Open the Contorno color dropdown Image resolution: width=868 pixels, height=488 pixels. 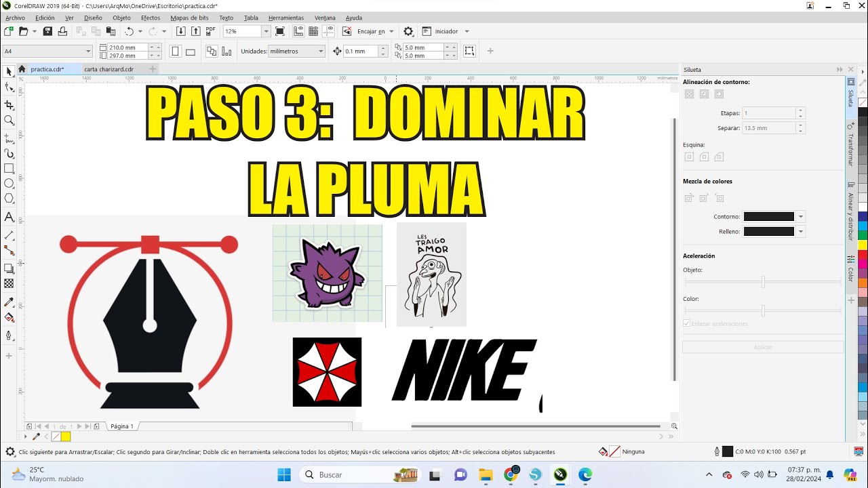tap(801, 217)
